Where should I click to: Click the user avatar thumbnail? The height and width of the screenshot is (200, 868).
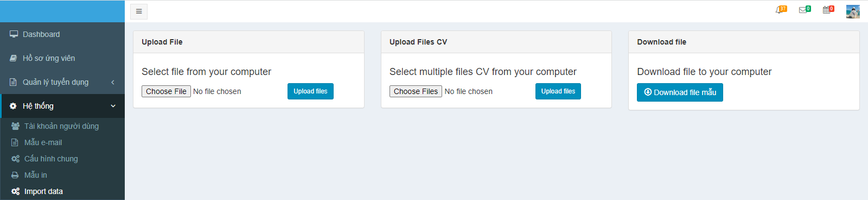[x=853, y=11]
